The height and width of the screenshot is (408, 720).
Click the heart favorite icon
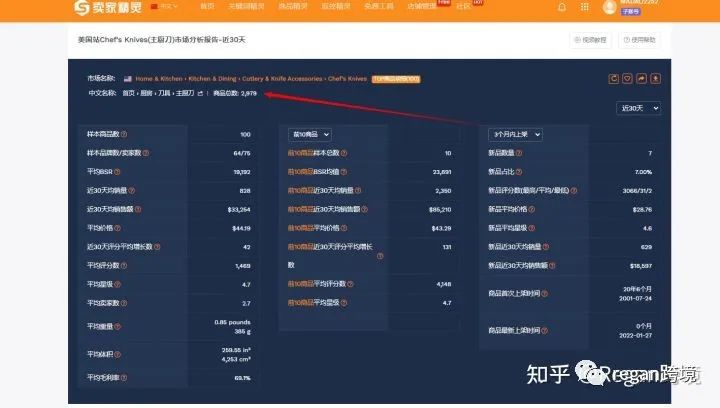627,79
